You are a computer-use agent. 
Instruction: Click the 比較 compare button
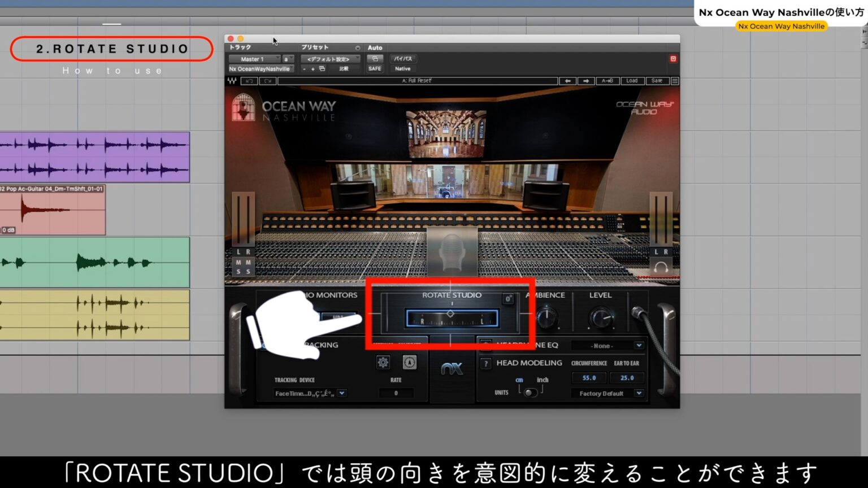(x=344, y=68)
